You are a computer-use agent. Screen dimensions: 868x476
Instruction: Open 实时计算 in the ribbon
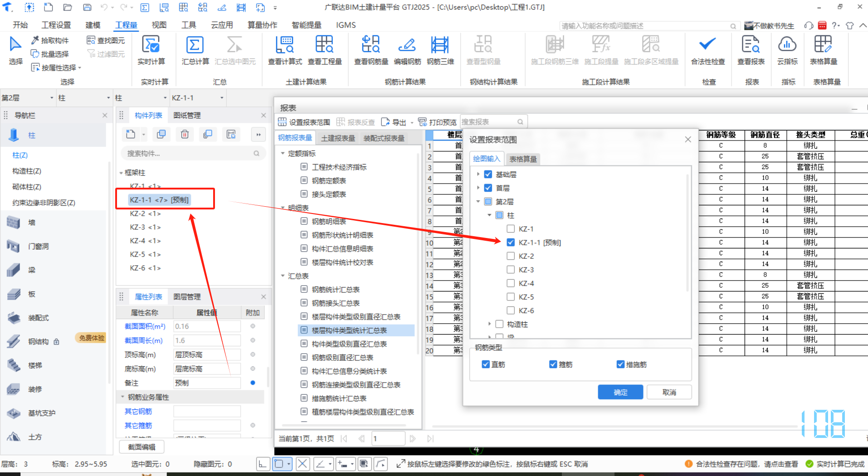151,50
